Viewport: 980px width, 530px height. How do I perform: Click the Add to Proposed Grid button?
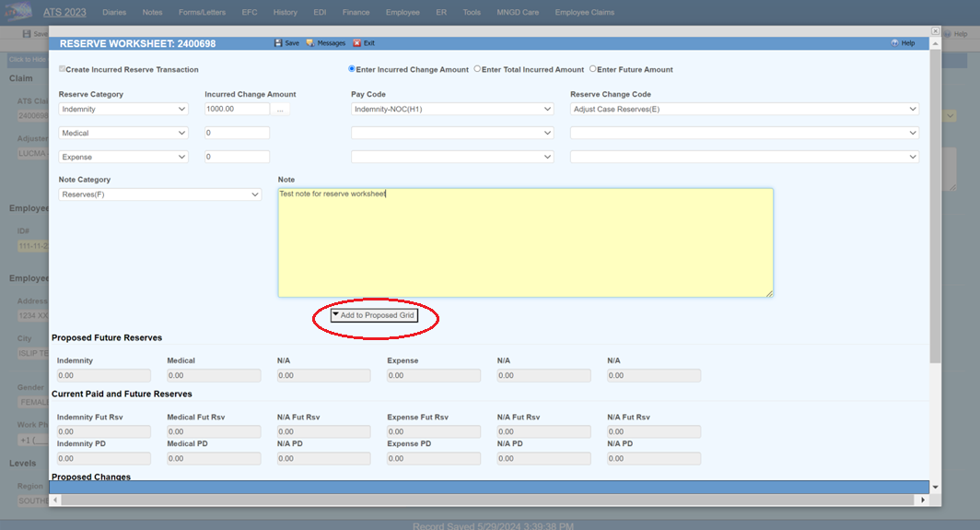pyautogui.click(x=374, y=315)
